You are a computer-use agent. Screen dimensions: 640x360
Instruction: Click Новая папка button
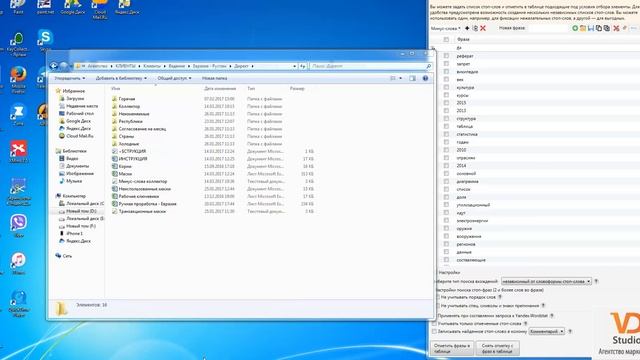215,78
